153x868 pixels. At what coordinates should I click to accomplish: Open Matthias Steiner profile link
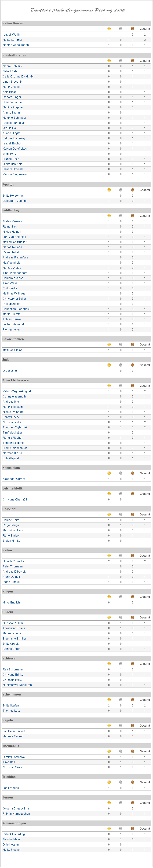point(13,350)
